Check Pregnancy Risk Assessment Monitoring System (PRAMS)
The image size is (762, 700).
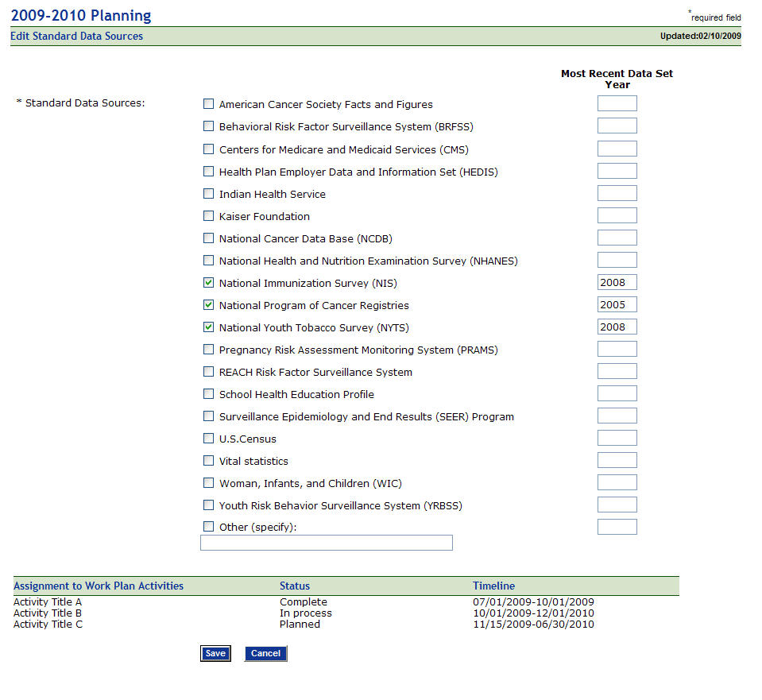[208, 349]
